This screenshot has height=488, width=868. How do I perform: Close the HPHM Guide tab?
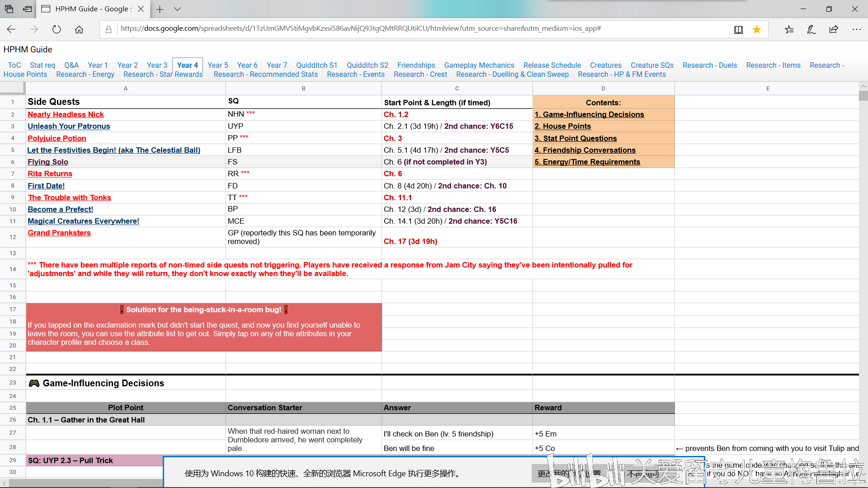click(x=141, y=9)
